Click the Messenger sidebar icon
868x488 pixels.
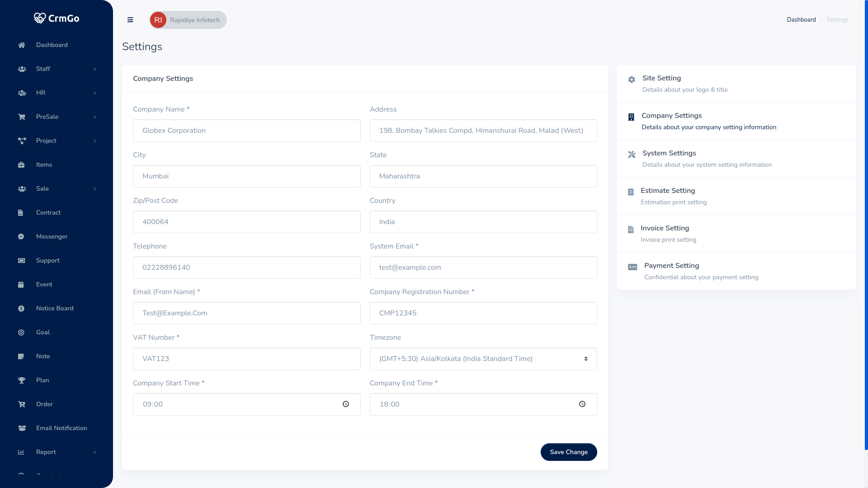(x=21, y=236)
